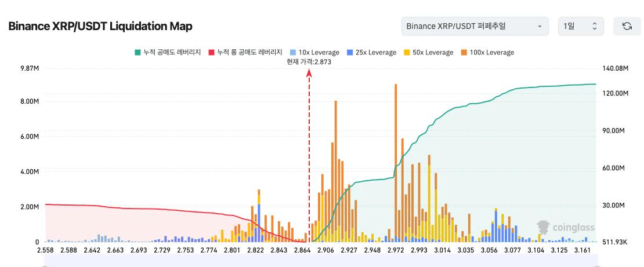The height and width of the screenshot is (267, 644).
Task: Click the 현재 가격:2.873 marker label
Action: click(x=309, y=63)
